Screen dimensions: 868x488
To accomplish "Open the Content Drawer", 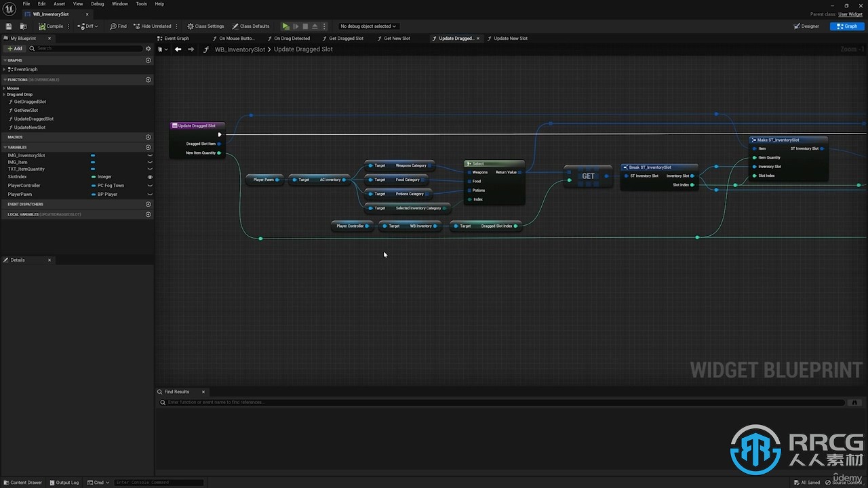I will [22, 483].
